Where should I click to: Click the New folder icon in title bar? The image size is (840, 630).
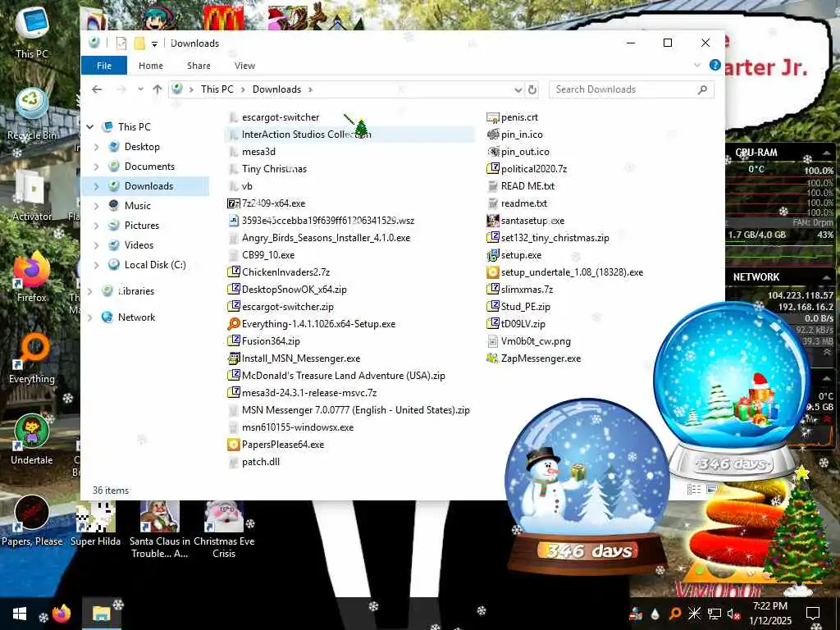[139, 43]
